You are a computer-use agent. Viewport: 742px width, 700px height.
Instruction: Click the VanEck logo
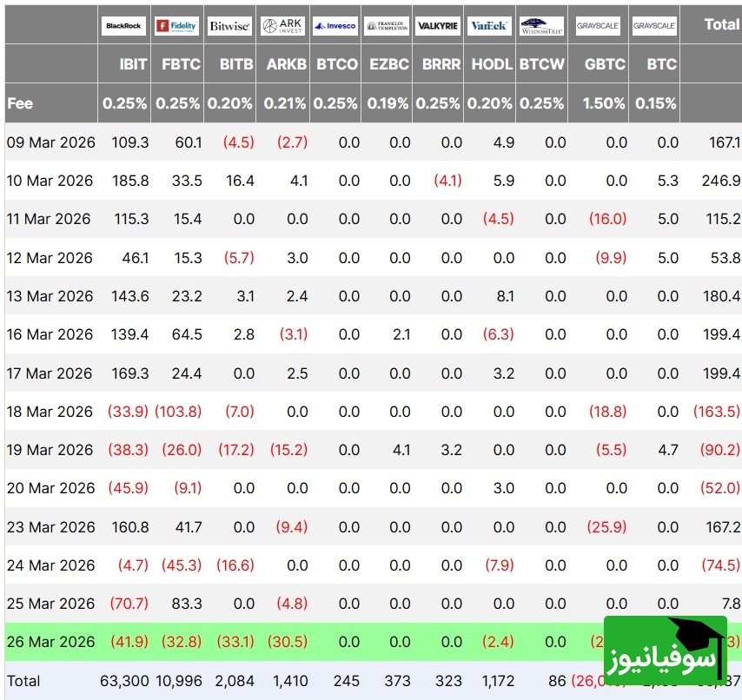pyautogui.click(x=489, y=26)
